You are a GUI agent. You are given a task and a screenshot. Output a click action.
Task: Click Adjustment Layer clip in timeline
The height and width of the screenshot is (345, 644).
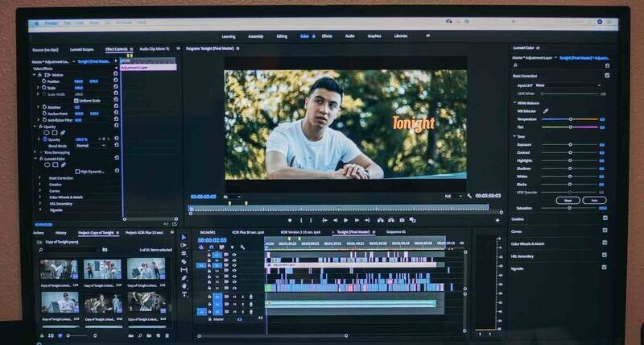pyautogui.click(x=351, y=265)
